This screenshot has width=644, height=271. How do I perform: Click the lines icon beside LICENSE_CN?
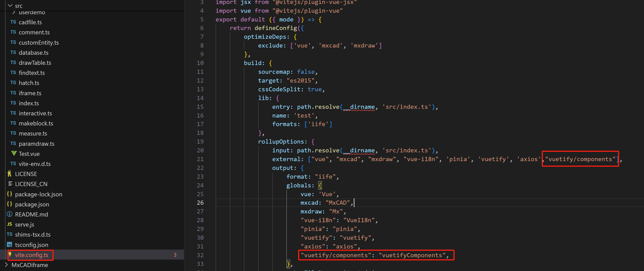[x=10, y=184]
